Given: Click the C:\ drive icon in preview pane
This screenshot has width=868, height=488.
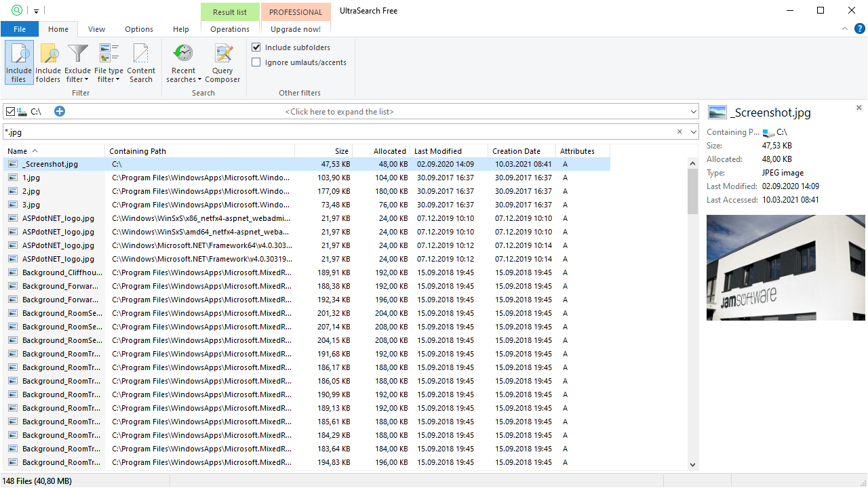Looking at the screenshot, I should (x=768, y=133).
